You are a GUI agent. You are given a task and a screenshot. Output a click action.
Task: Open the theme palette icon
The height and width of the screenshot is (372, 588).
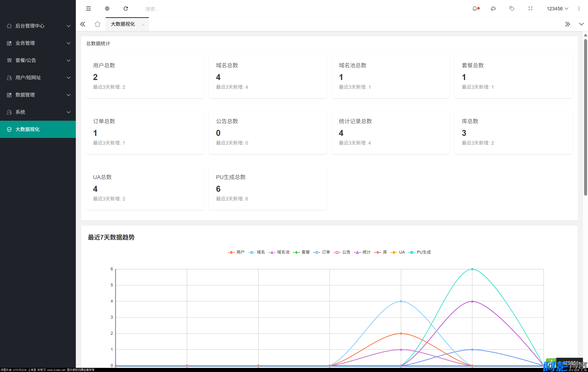(x=493, y=9)
